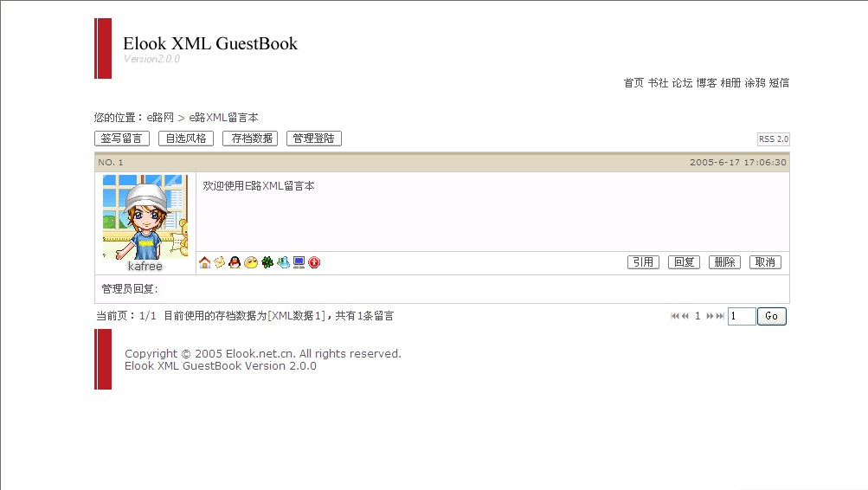Viewport: 868px width, 490px height.
Task: Click the 回复 reply button
Action: tap(685, 262)
